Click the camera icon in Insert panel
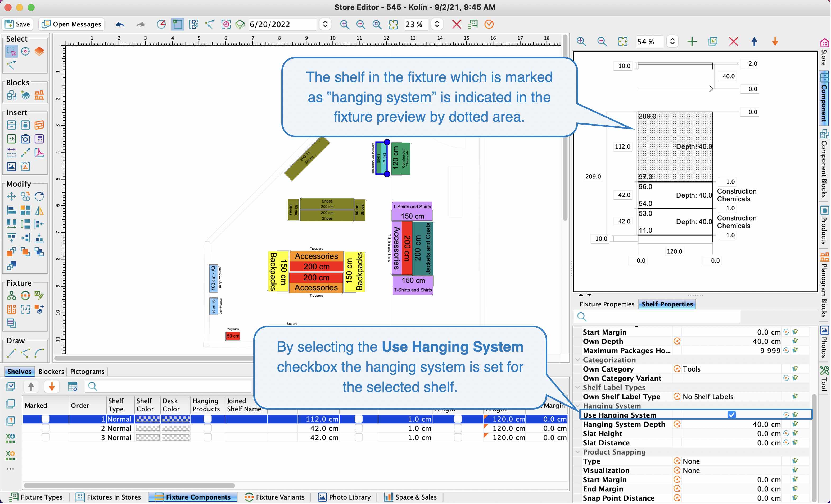 point(25,139)
